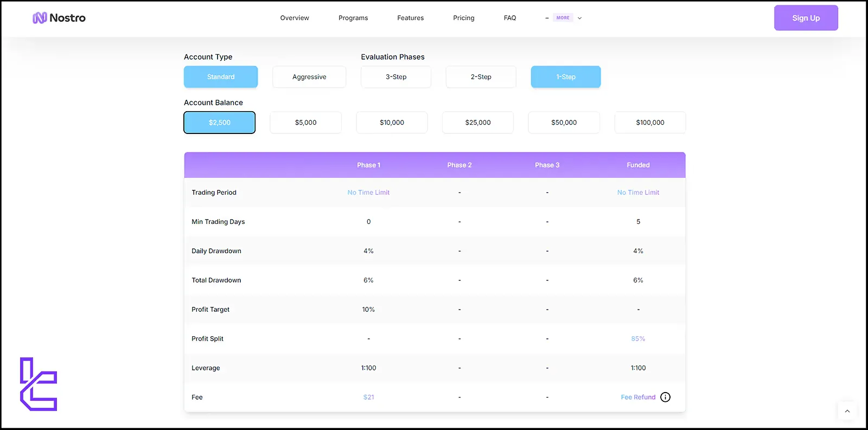Choose the 3-Step evaluation phase

pos(396,77)
